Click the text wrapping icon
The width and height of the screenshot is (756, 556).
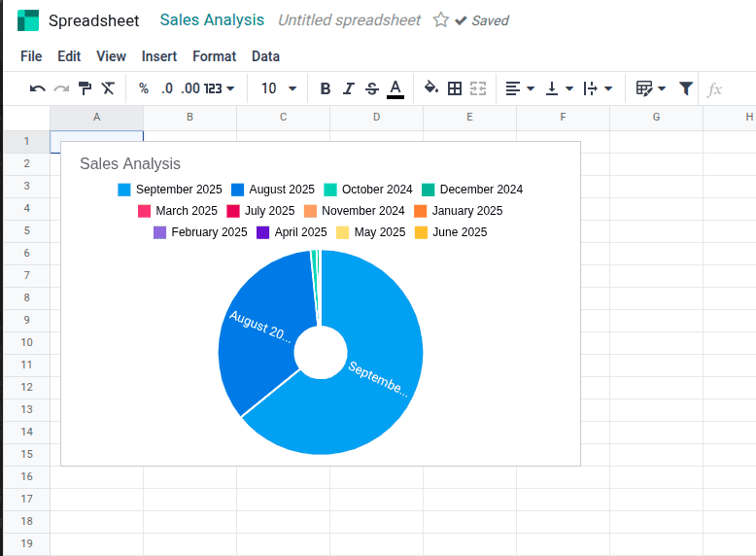point(590,88)
